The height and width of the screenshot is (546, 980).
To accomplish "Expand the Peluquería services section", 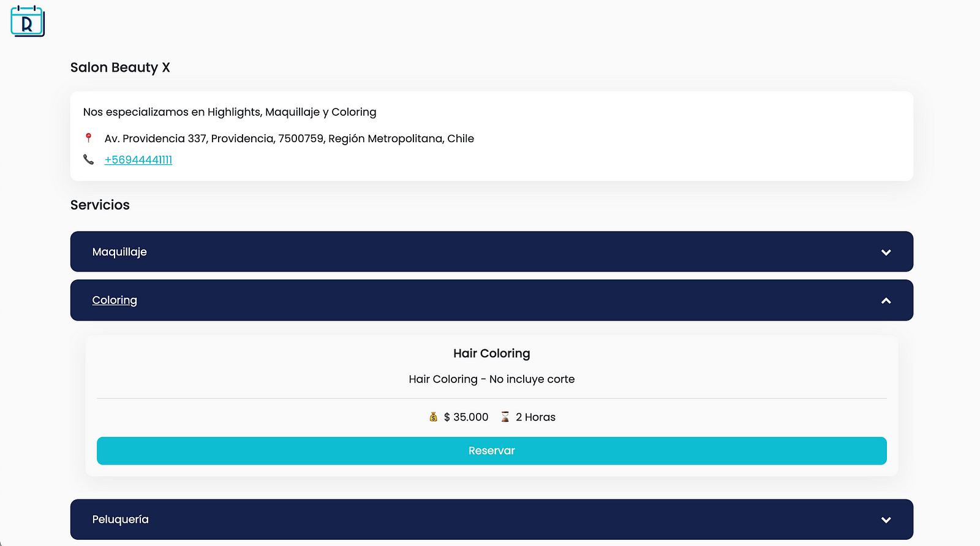I will pos(492,519).
